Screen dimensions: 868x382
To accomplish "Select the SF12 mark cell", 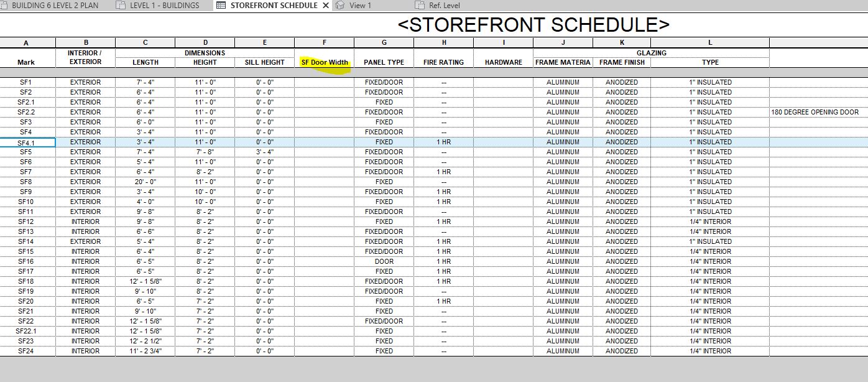I will (x=26, y=221).
